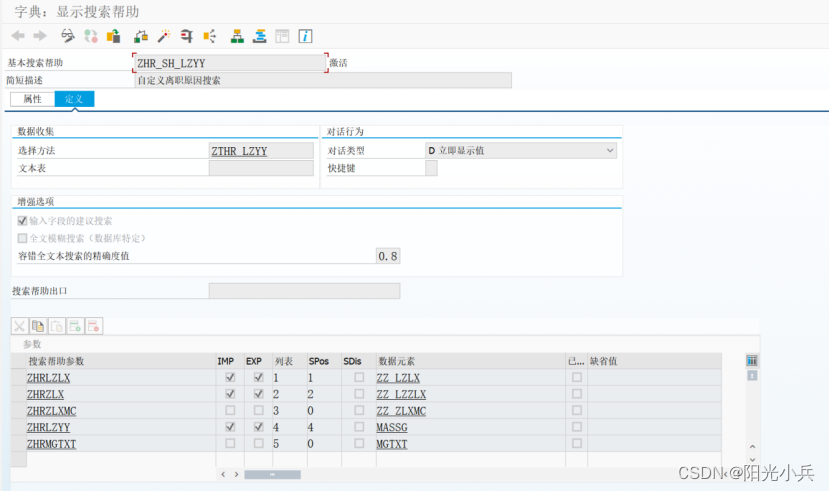This screenshot has height=491, width=830.
Task: Switch to the 属性 tab
Action: coord(32,99)
